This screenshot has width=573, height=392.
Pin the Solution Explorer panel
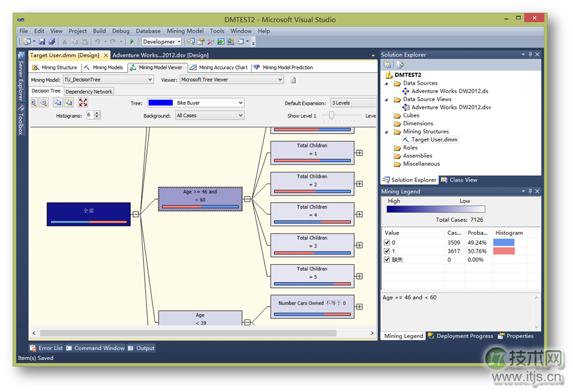click(x=530, y=54)
